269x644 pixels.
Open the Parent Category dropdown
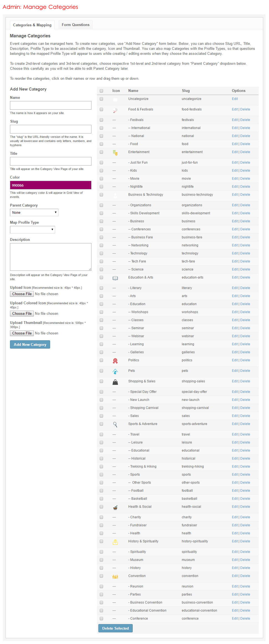click(x=34, y=212)
